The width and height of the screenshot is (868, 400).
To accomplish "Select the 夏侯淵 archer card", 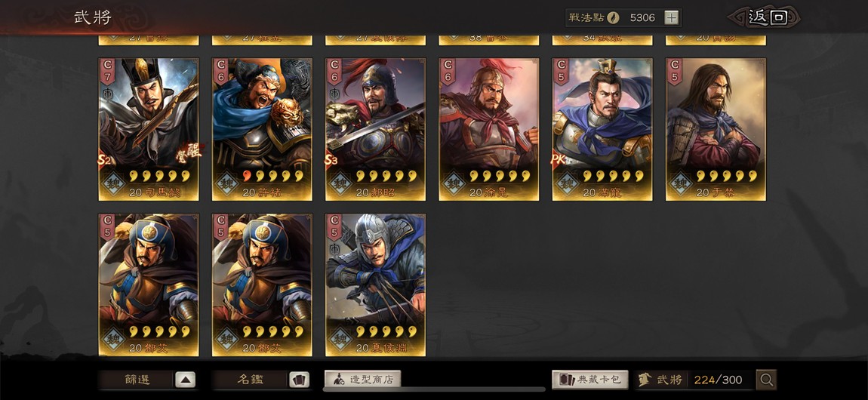I will (x=375, y=285).
